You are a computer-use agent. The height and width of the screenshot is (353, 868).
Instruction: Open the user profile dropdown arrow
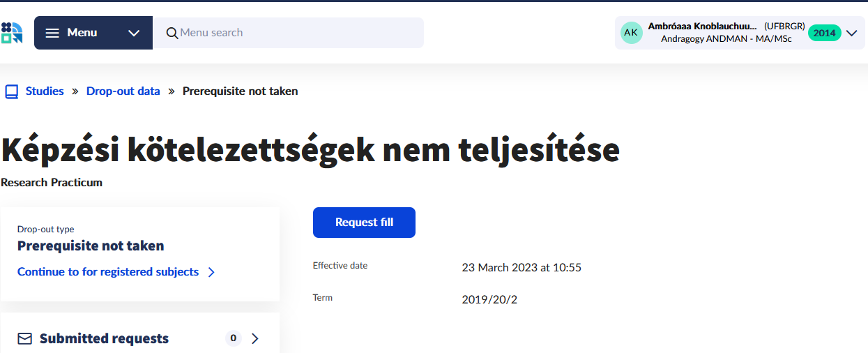click(851, 33)
